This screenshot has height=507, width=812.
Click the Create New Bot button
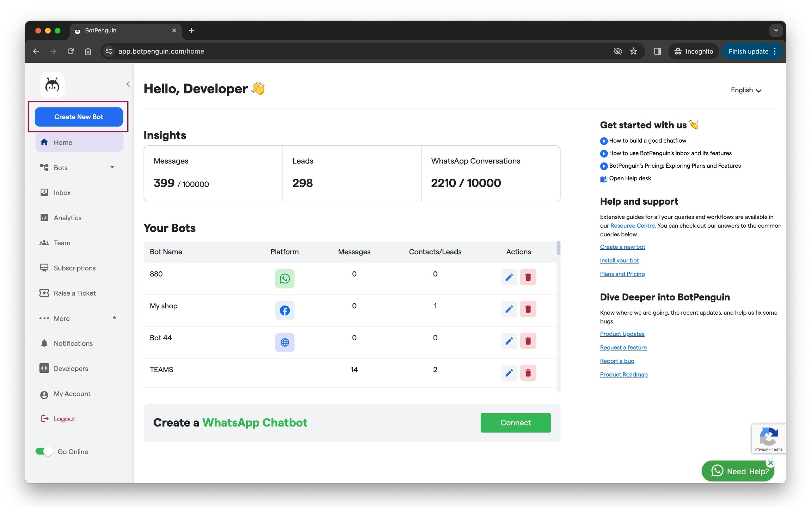click(79, 117)
